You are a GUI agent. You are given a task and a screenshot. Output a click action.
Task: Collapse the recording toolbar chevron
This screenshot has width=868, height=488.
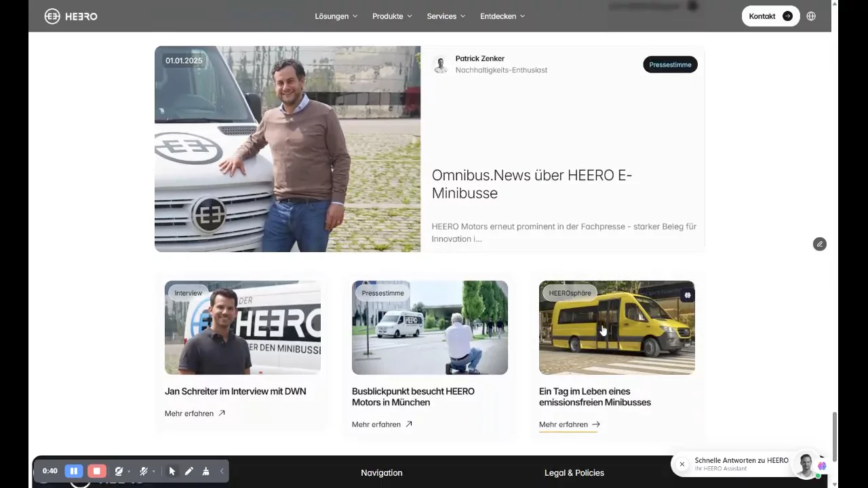[x=222, y=471]
